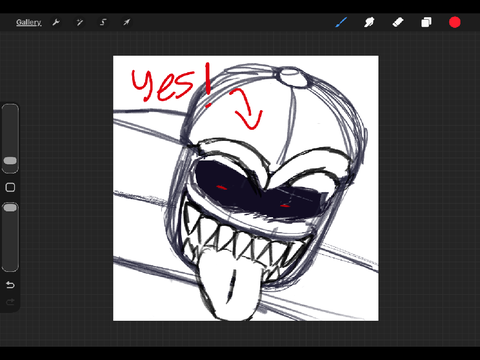The image size is (480, 360).
Task: Tap the Modify square button in the sidebar
Action: point(10,187)
